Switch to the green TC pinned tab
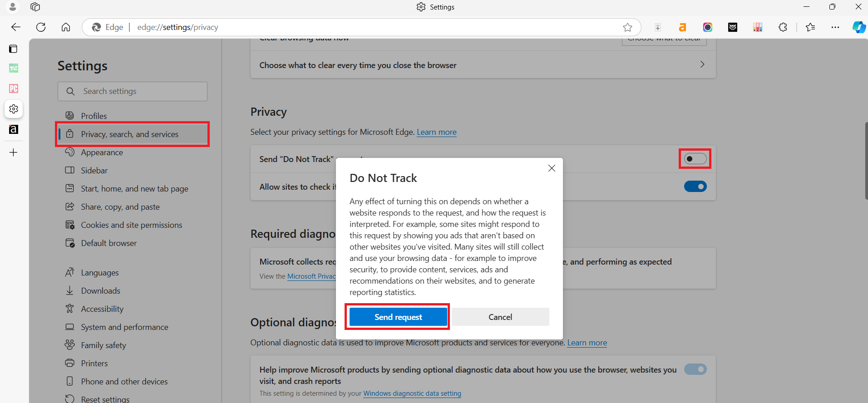868x403 pixels. tap(14, 68)
